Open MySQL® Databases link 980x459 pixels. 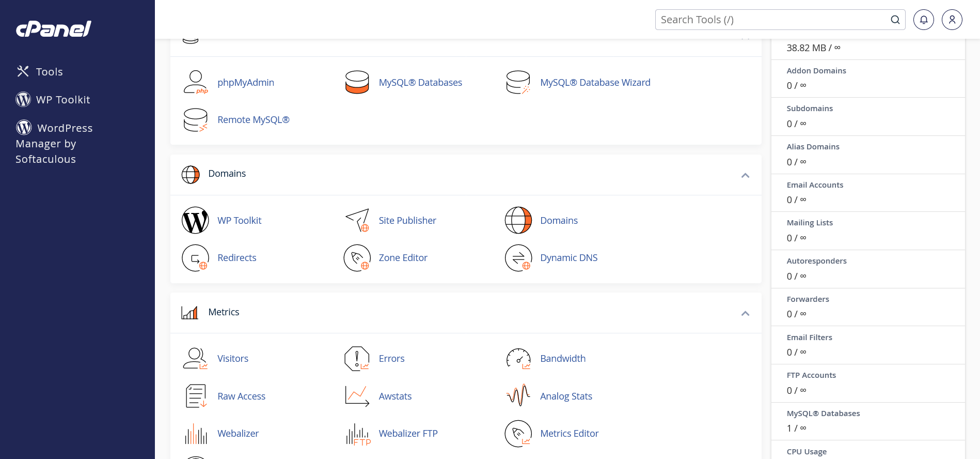click(420, 83)
